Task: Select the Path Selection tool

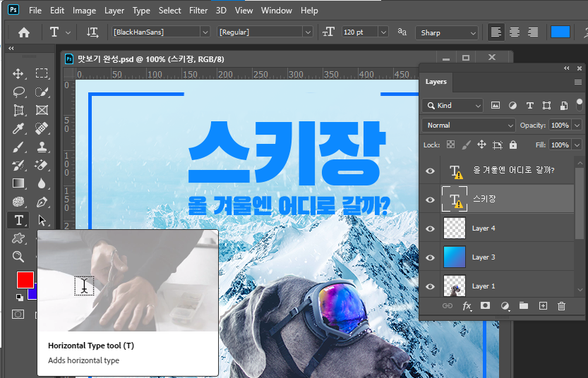Action: pyautogui.click(x=42, y=220)
